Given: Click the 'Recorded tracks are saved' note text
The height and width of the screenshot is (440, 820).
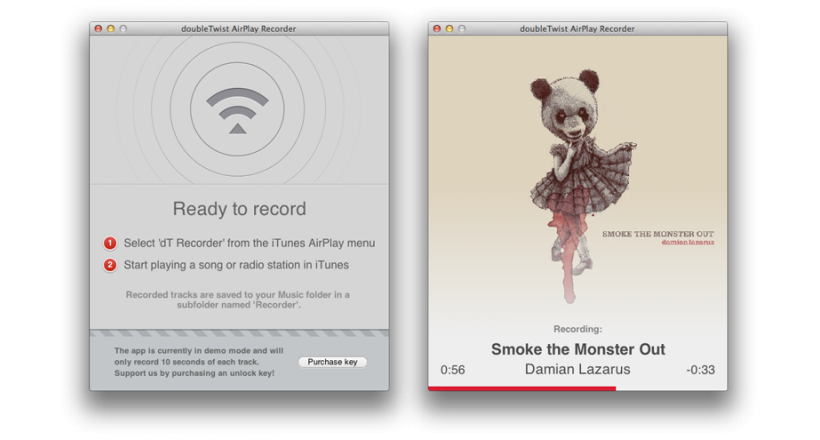Looking at the screenshot, I should [x=238, y=300].
